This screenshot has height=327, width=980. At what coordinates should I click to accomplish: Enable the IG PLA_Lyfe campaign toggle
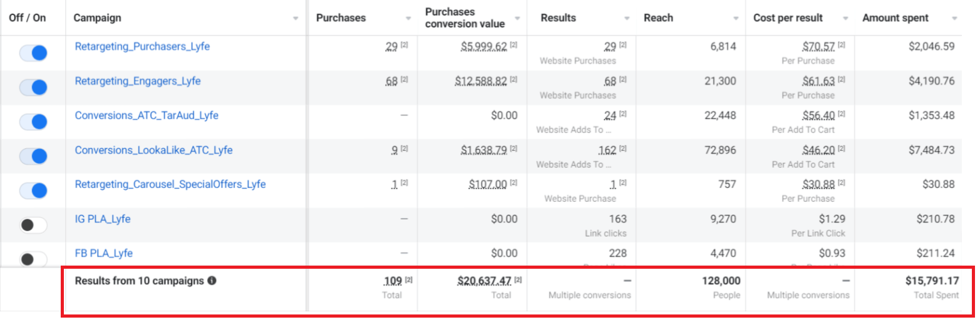pyautogui.click(x=33, y=226)
